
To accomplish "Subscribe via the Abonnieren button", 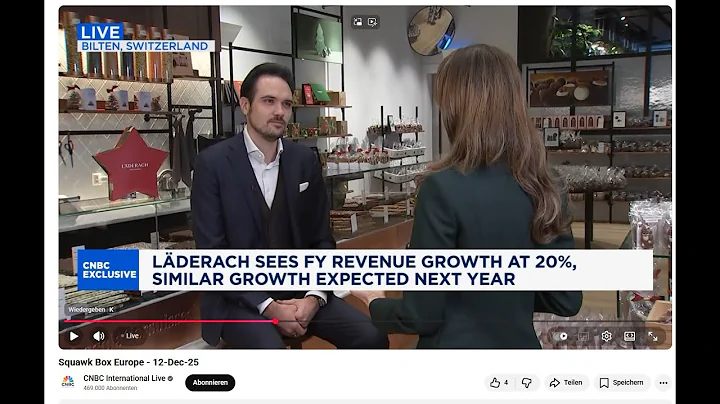I will click(210, 382).
